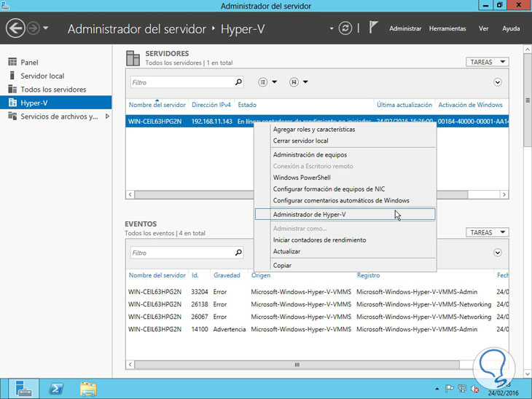
Task: Click search magnifier in Eventos filter
Action: pyautogui.click(x=238, y=253)
